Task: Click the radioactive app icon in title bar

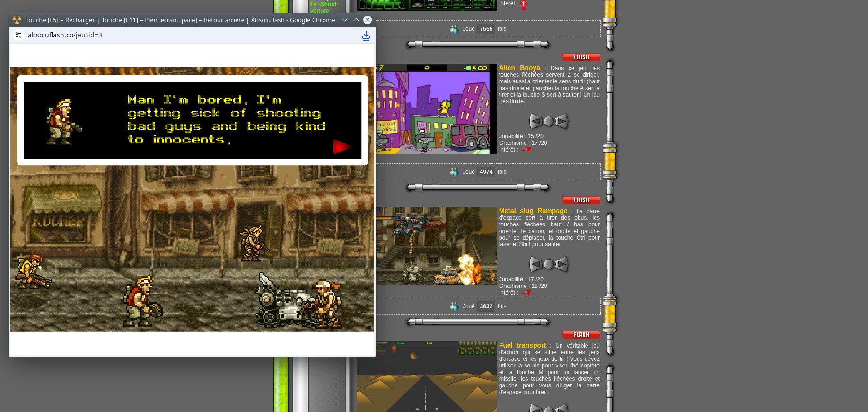Action: (x=17, y=20)
